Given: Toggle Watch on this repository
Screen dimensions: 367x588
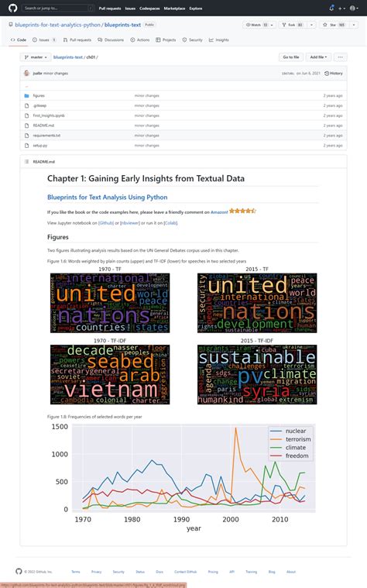Looking at the screenshot, I should pos(256,25).
